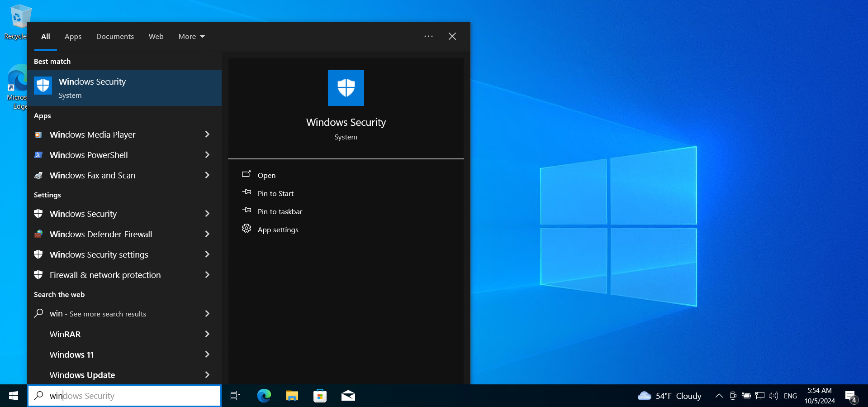
Task: Click the volume speaker tray icon
Action: click(x=773, y=396)
